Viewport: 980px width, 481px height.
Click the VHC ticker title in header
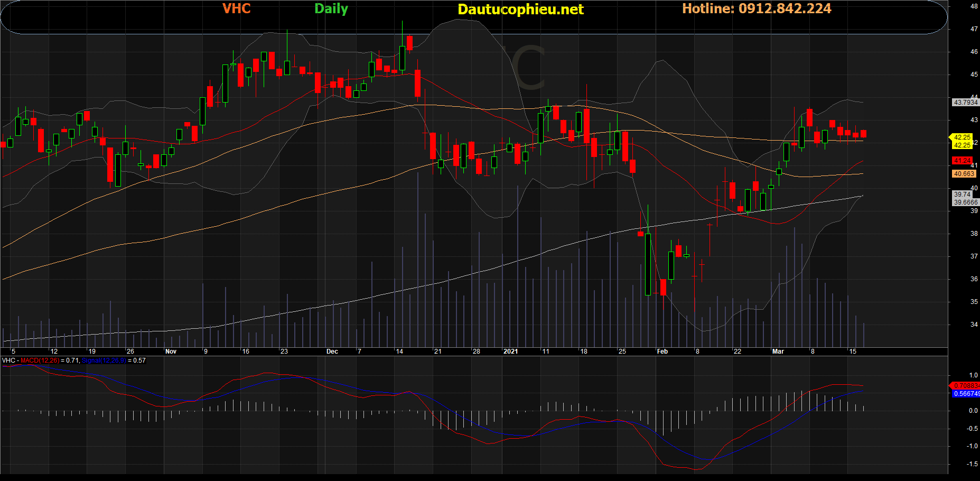tap(236, 9)
